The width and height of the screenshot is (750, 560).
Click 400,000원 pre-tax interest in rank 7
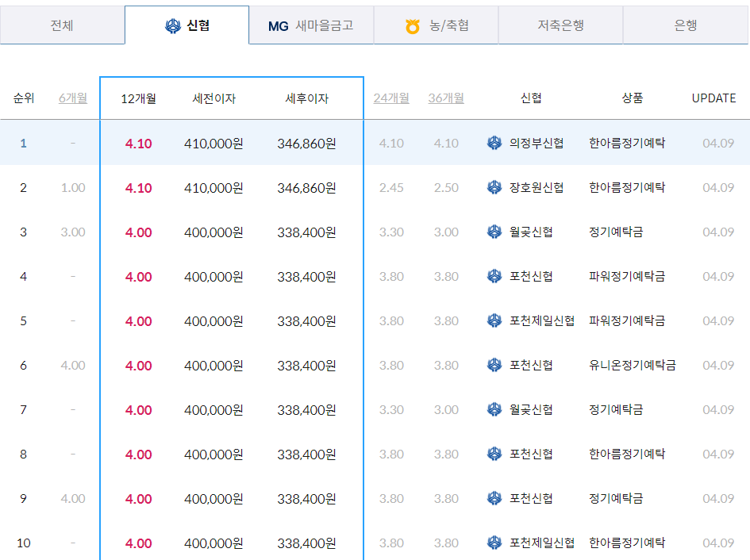pos(213,410)
